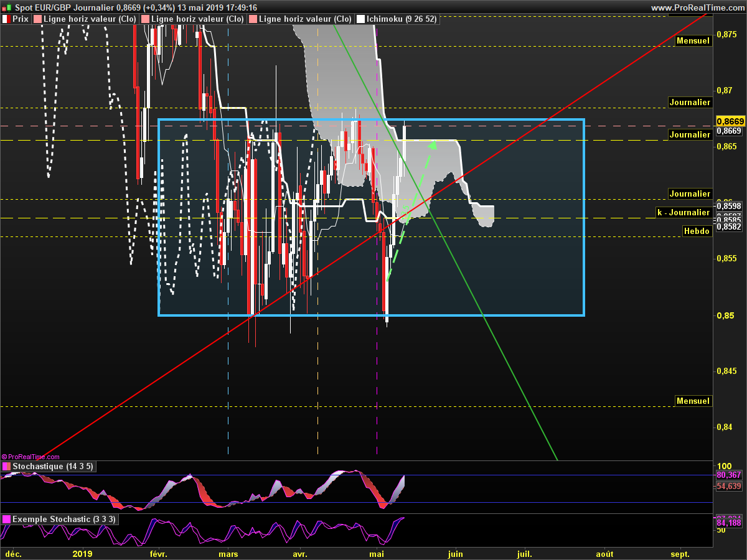Open the Prix indicator legend
This screenshot has height=560, width=747.
pos(16,19)
